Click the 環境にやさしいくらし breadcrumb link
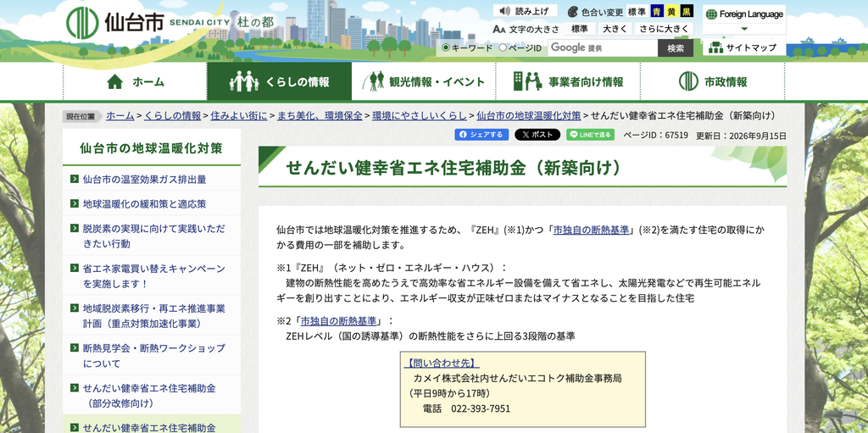Screen dimensions: 868x433 click(x=420, y=116)
